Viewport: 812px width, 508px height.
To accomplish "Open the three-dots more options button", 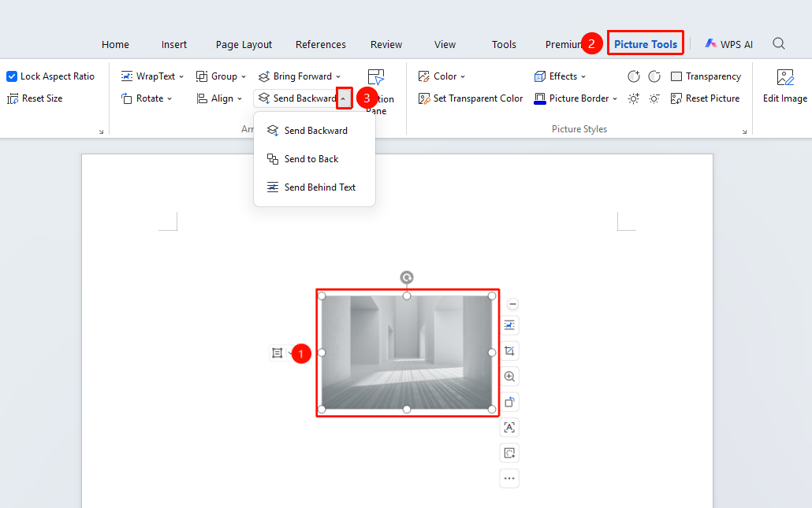I will pyautogui.click(x=509, y=479).
